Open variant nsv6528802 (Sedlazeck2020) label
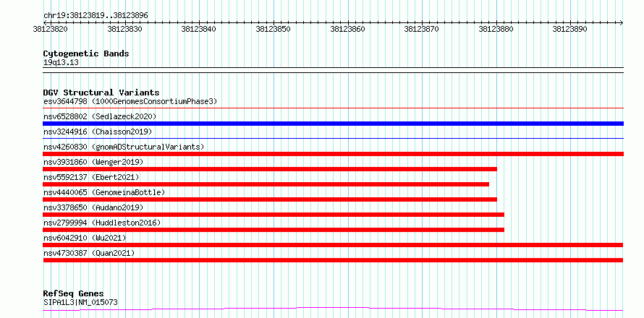This screenshot has height=318, width=644. click(x=100, y=116)
